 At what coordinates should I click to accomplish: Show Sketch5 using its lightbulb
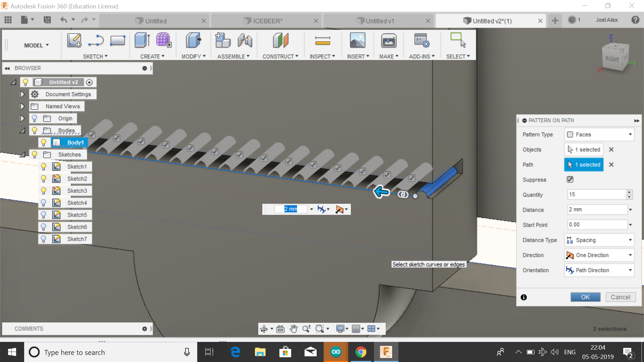pos(44,215)
